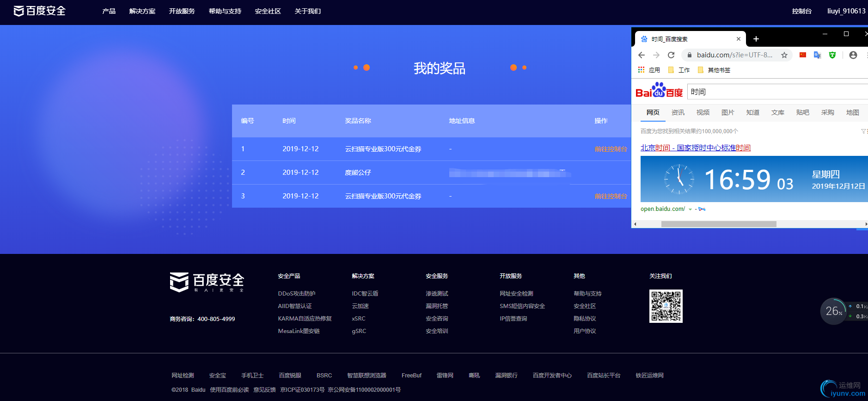Click the 奖品名称 column header
Viewport: 868px width, 401px height.
tap(358, 121)
